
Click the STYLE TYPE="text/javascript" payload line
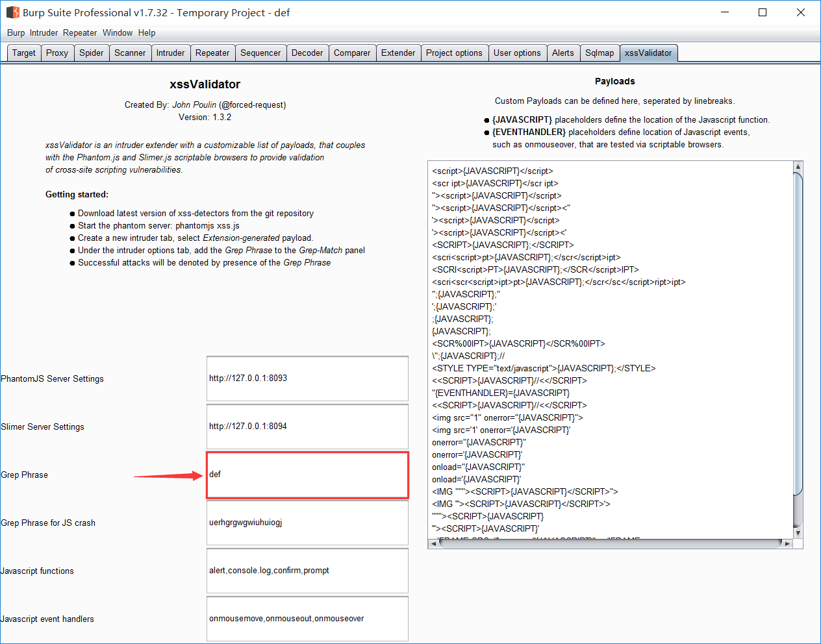tap(544, 368)
